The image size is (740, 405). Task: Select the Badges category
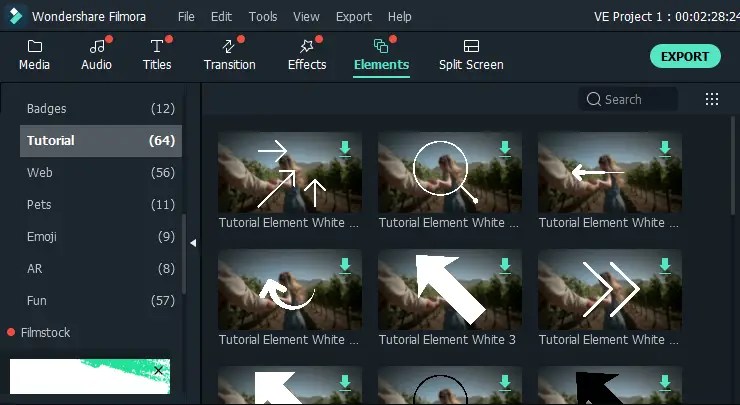tap(101, 109)
